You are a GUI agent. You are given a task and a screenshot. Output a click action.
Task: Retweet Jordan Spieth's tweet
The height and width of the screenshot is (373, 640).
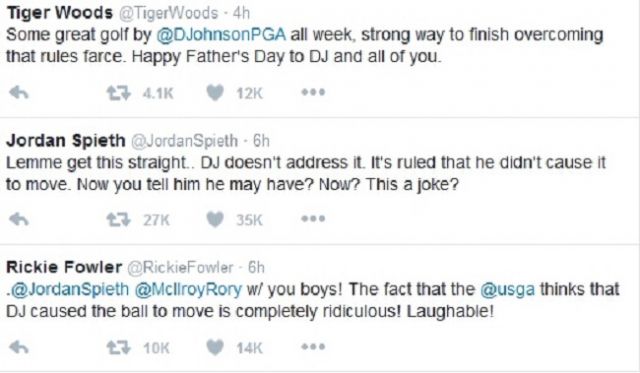coord(118,220)
